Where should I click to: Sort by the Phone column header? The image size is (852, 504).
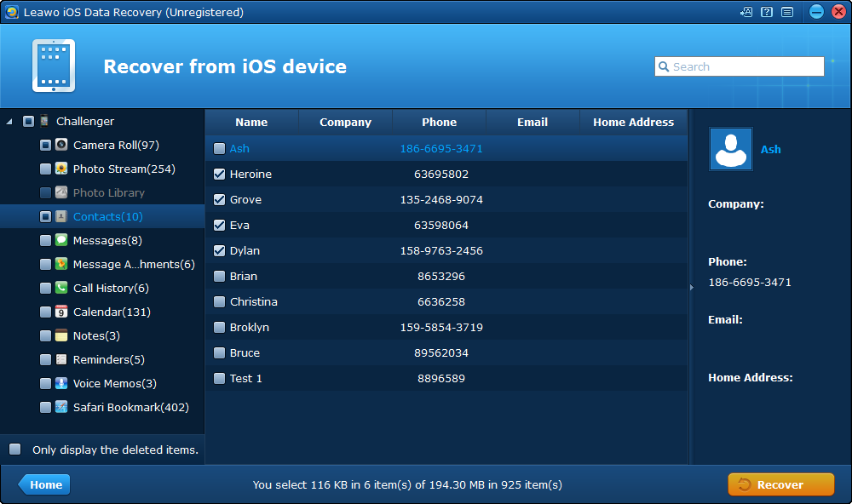(439, 123)
